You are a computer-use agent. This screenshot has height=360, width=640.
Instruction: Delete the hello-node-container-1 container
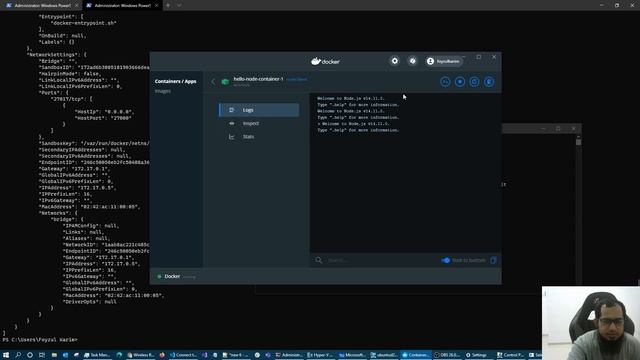489,82
